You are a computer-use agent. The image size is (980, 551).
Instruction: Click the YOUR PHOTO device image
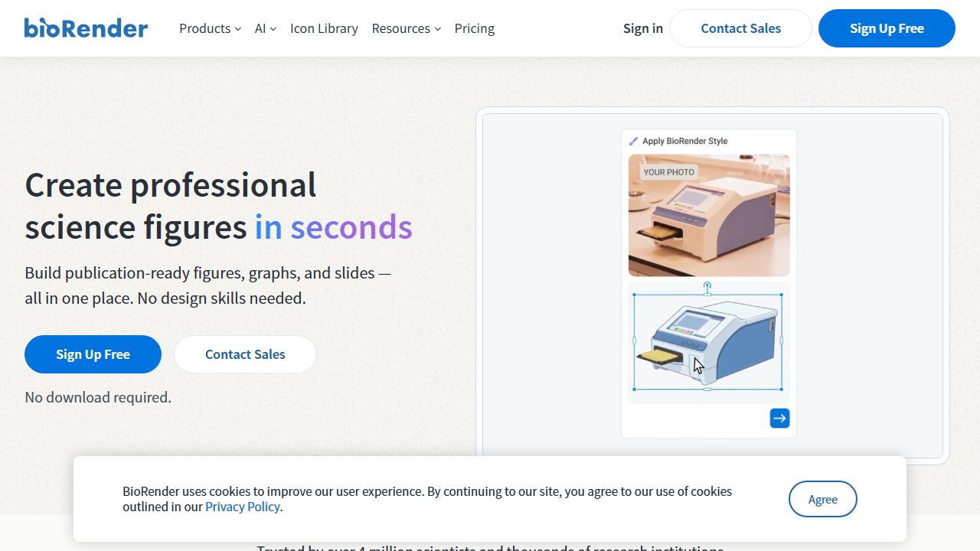709,215
